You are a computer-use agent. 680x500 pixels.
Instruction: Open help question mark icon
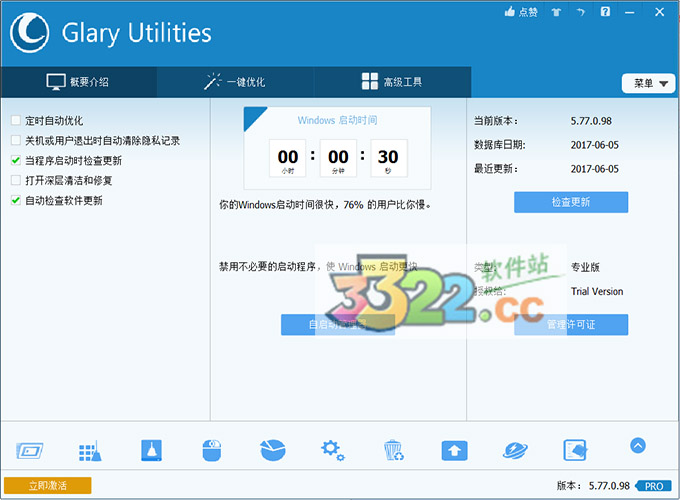point(605,12)
